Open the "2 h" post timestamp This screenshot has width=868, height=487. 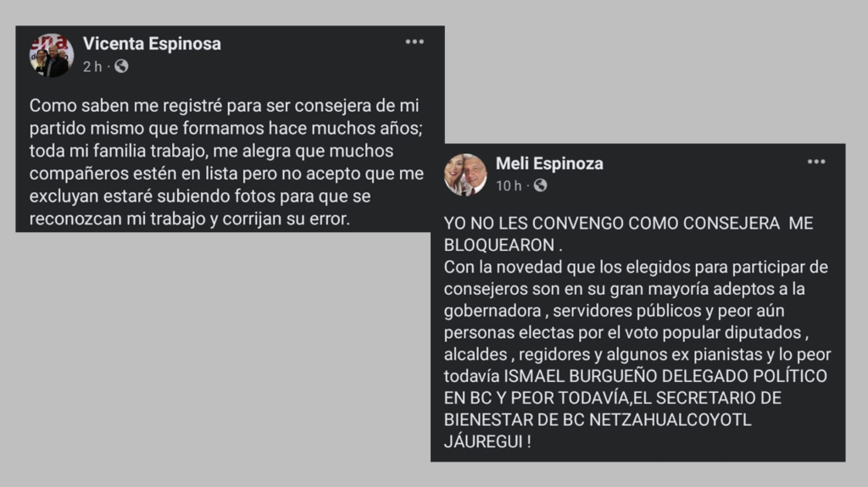click(x=92, y=66)
